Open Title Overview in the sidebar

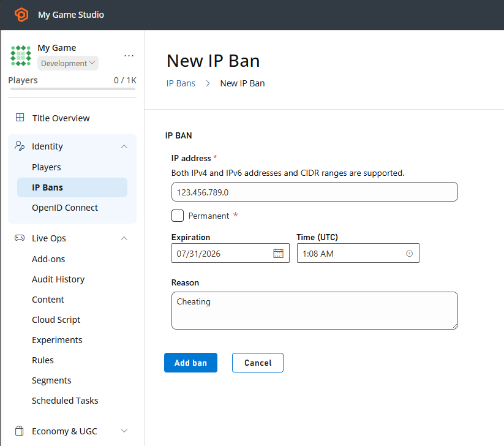coord(61,118)
